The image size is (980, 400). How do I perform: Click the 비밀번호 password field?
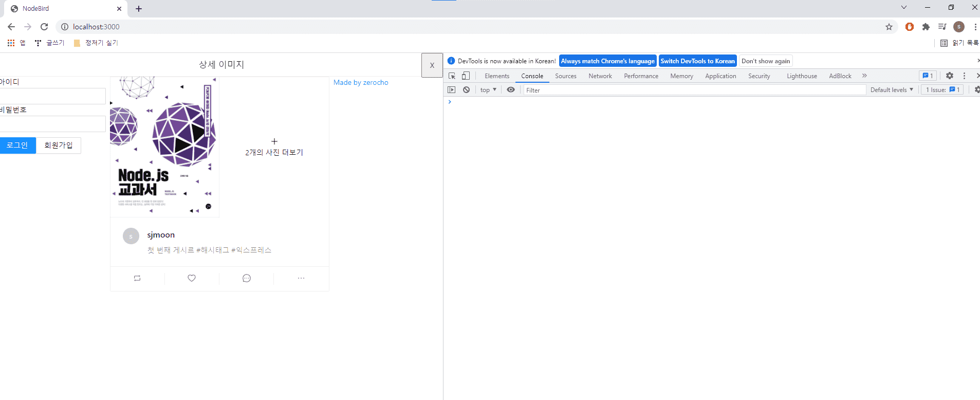[53, 124]
